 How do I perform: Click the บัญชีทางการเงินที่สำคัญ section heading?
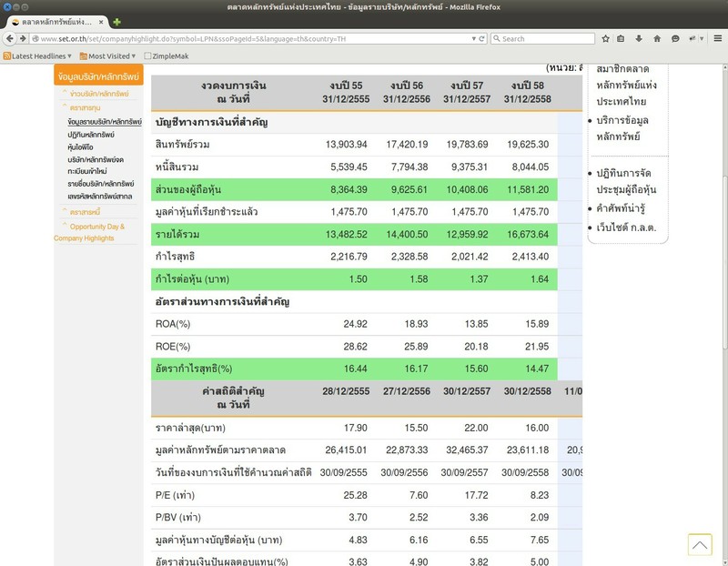(x=211, y=122)
